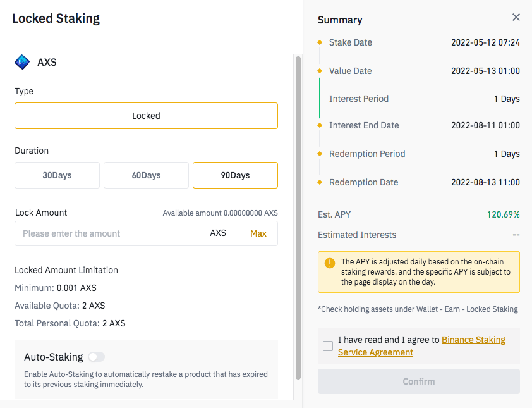Click the Confirm button

pyautogui.click(x=419, y=381)
